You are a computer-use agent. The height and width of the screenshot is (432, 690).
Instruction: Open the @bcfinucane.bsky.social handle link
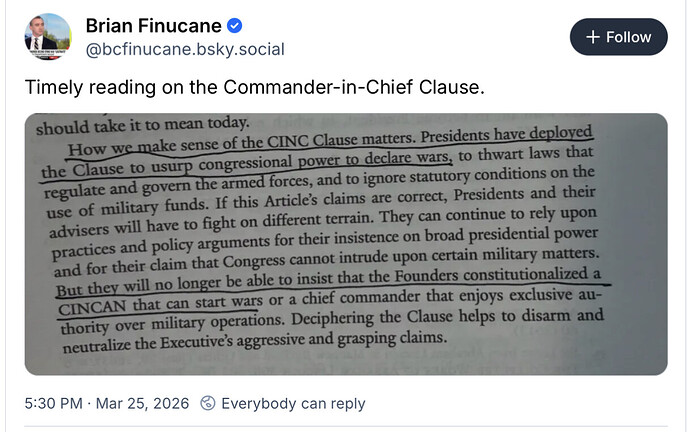click(x=185, y=49)
